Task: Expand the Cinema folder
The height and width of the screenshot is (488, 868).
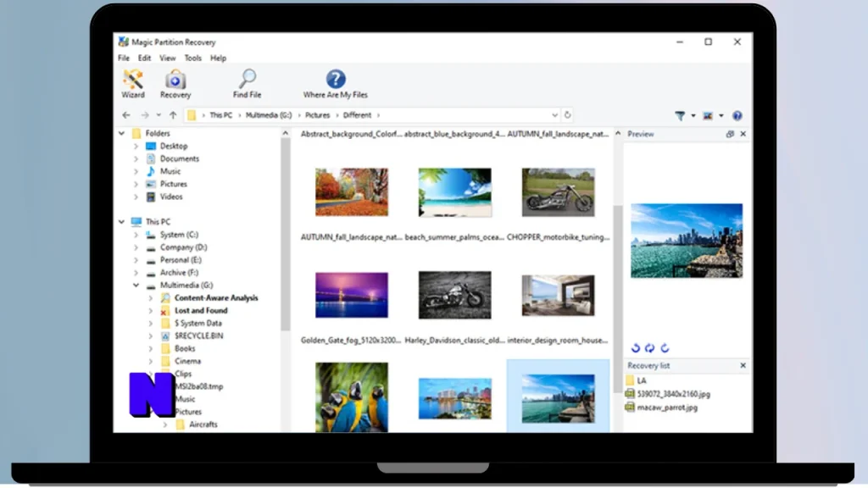Action: pos(151,361)
